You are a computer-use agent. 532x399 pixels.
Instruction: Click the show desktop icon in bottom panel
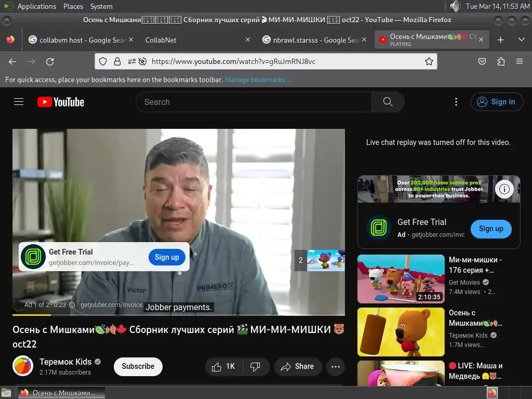(x=6, y=393)
